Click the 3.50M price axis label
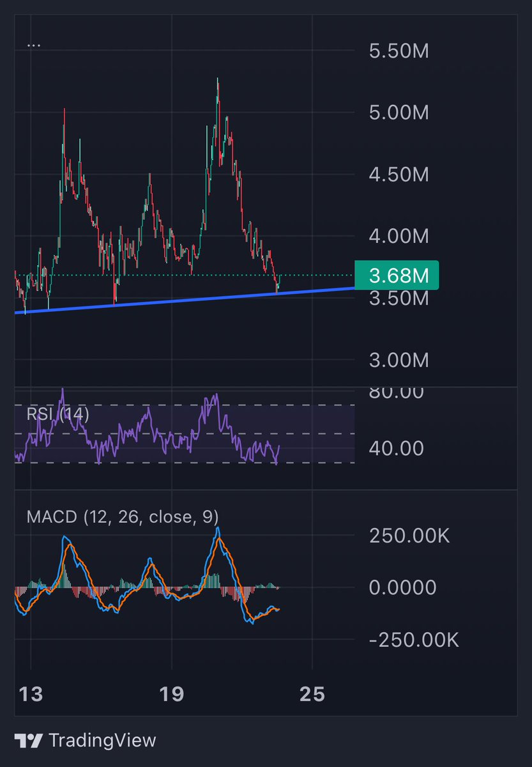532x767 pixels. point(399,298)
